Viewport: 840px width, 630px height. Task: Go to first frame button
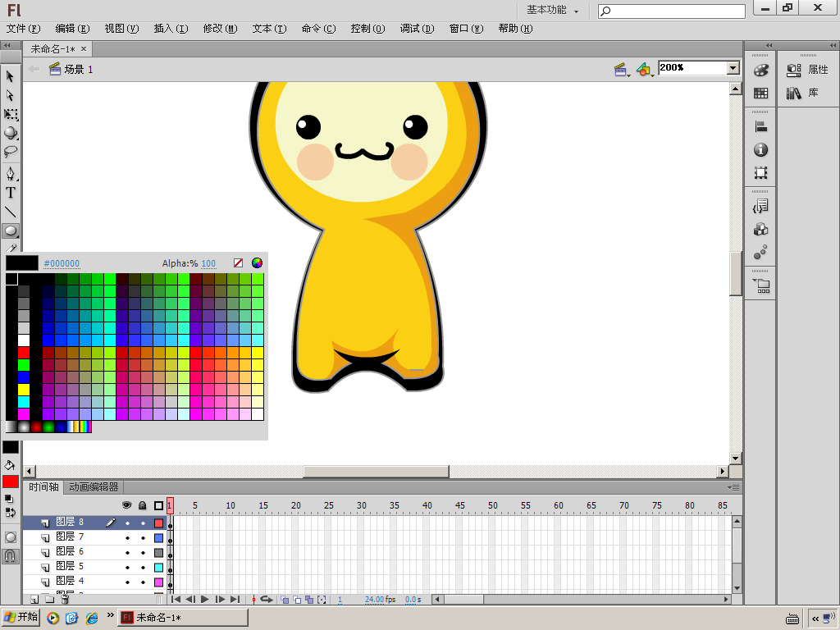click(176, 600)
